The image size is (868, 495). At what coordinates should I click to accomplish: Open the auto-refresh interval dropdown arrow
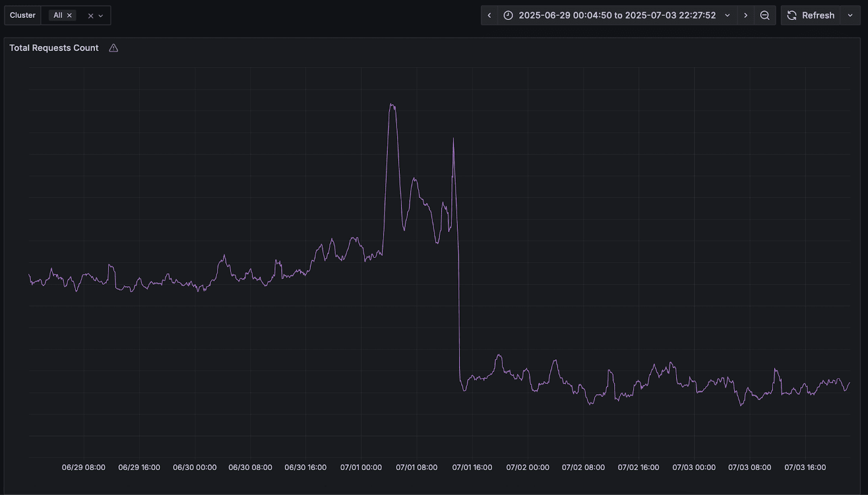(x=851, y=15)
